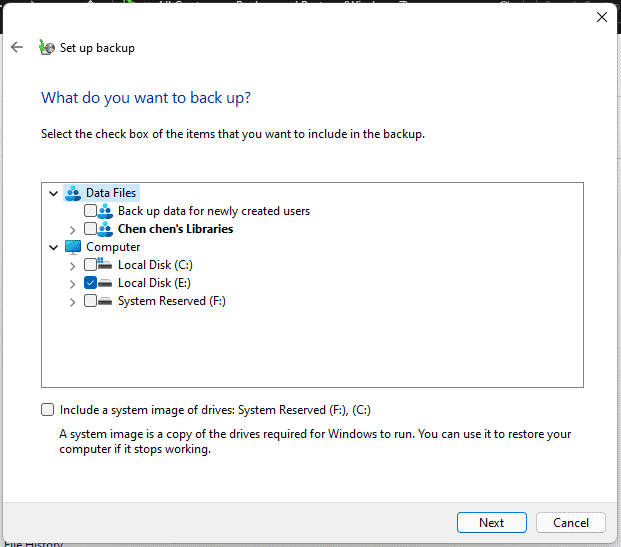Select the System Reserved (F:) tree item

tap(171, 301)
